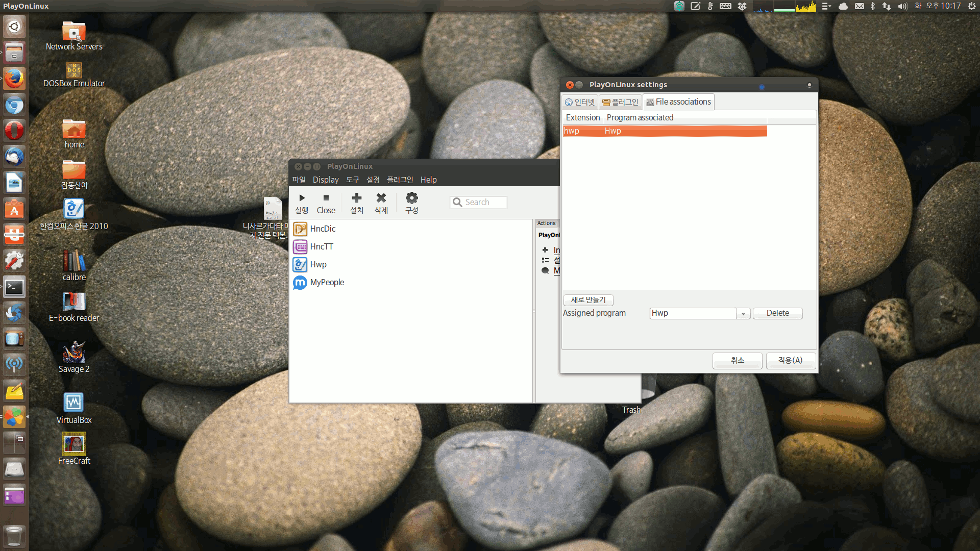Screen dimensions: 980x551
Task: Open the Trash at bottom of dock
Action: [x=14, y=536]
